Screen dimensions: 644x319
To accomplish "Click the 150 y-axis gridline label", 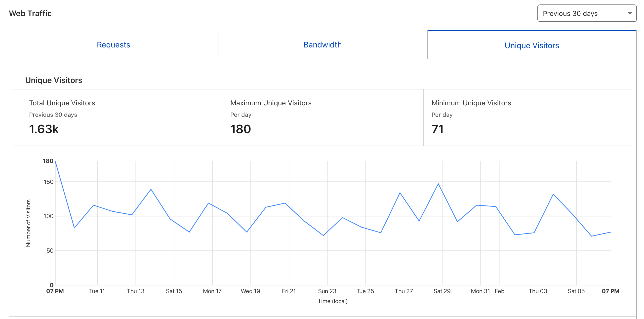I will tap(48, 182).
